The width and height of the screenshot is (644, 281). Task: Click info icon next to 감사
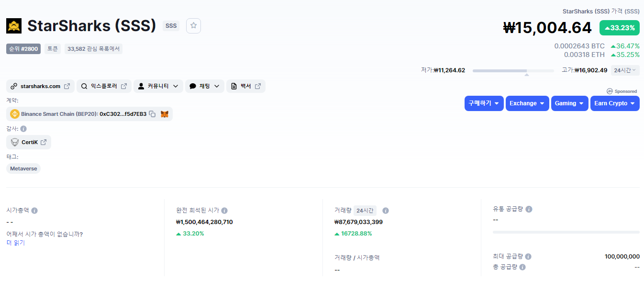click(23, 129)
